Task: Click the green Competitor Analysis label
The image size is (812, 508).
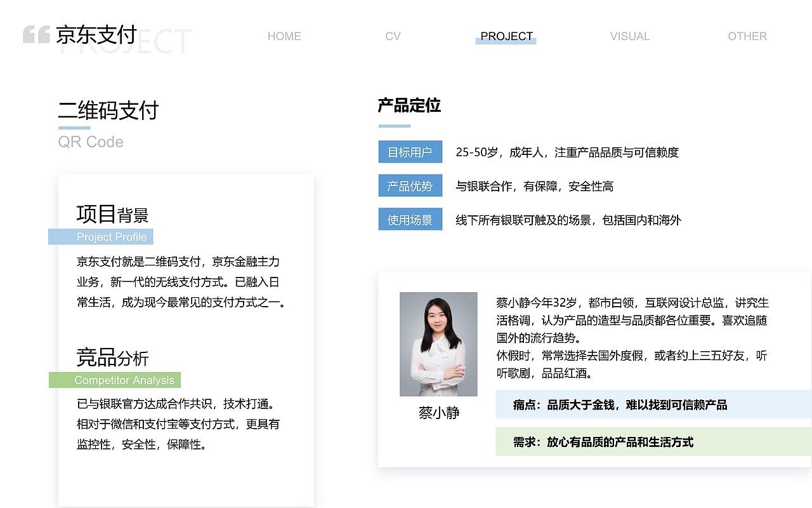Action: click(x=115, y=380)
